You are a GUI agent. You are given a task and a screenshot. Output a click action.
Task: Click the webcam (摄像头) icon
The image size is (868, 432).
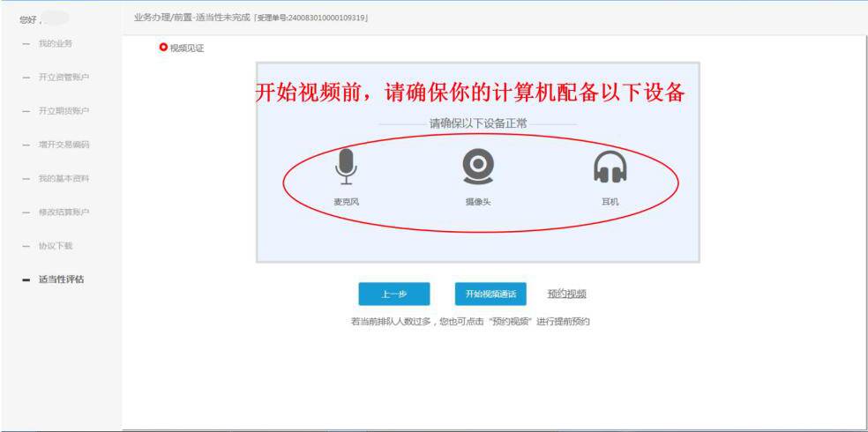click(477, 166)
